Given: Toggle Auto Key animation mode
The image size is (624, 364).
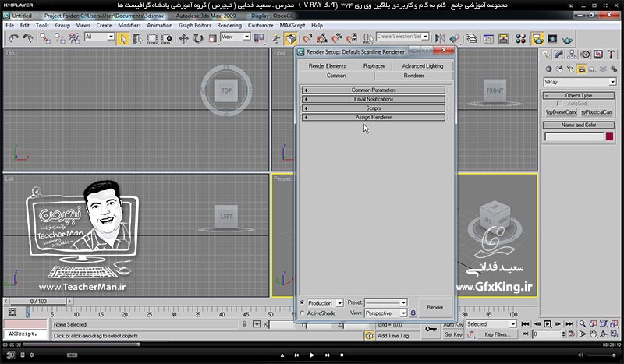Looking at the screenshot, I should tap(453, 324).
